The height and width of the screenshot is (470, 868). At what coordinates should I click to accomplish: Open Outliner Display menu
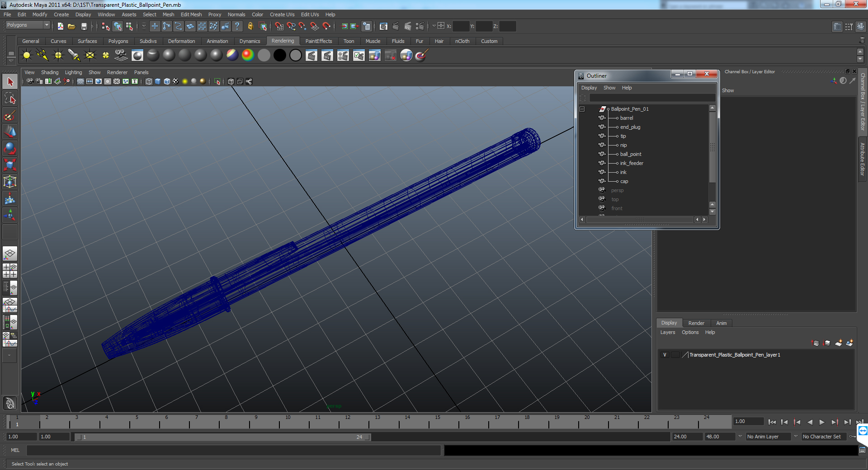tap(589, 88)
